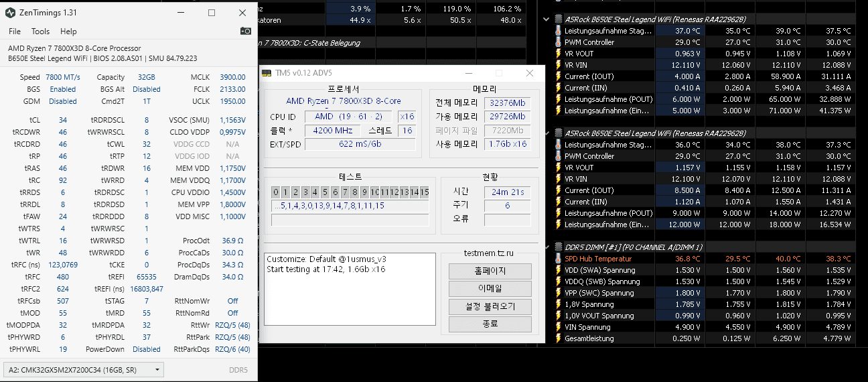This screenshot has height=382, width=868.
Task: Click the 24m 21s elapsed time field
Action: 507,192
